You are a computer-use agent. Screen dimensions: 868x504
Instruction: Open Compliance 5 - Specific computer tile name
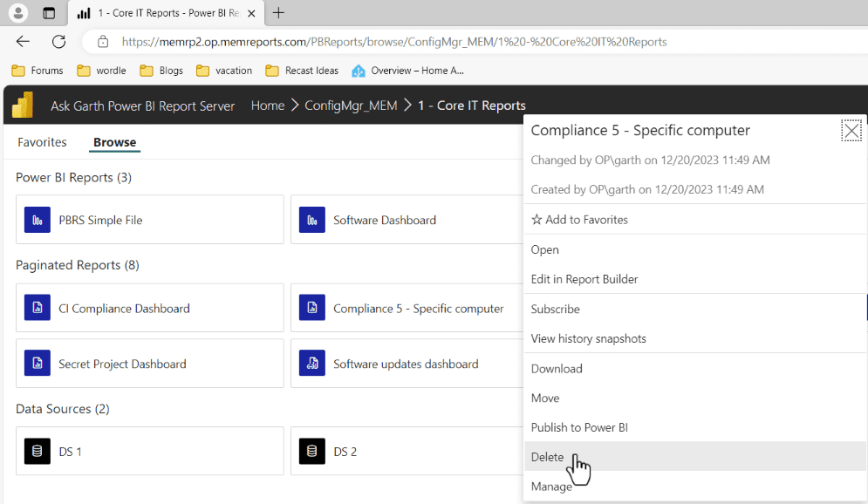[419, 309]
